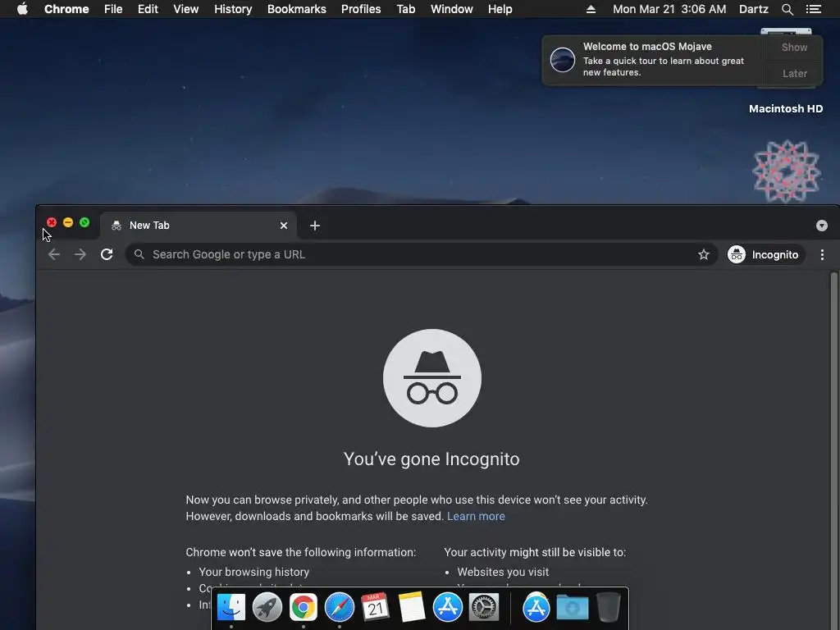Open Safari from the Dock
840x630 pixels.
pyautogui.click(x=339, y=608)
